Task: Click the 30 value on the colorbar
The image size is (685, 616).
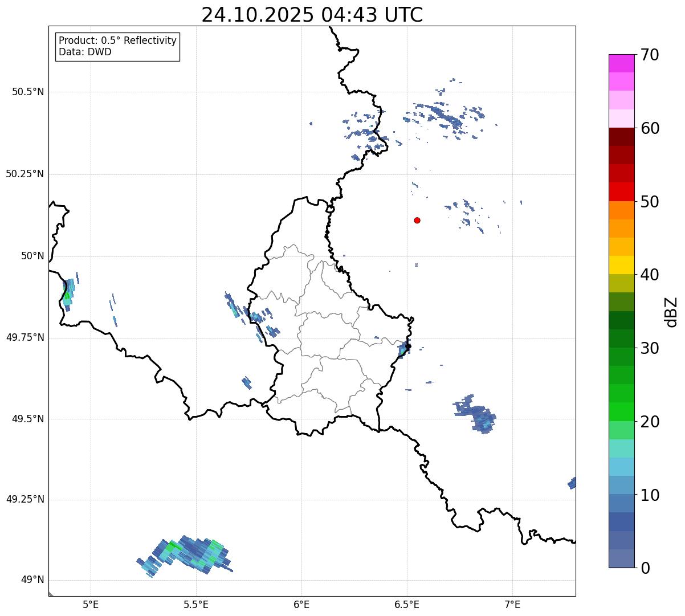Action: tap(650, 348)
